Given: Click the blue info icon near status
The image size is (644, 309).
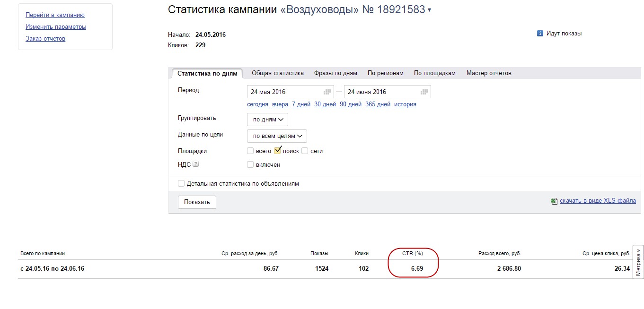Looking at the screenshot, I should pyautogui.click(x=540, y=34).
